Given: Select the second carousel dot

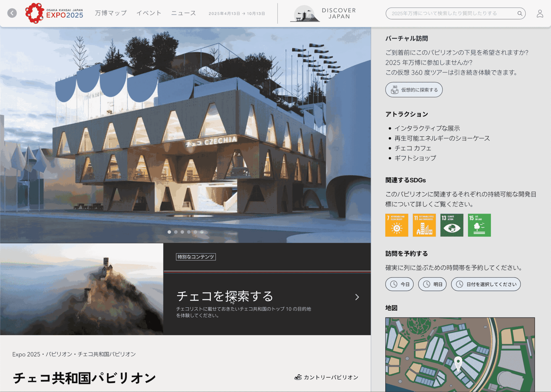Looking at the screenshot, I should pyautogui.click(x=176, y=232).
